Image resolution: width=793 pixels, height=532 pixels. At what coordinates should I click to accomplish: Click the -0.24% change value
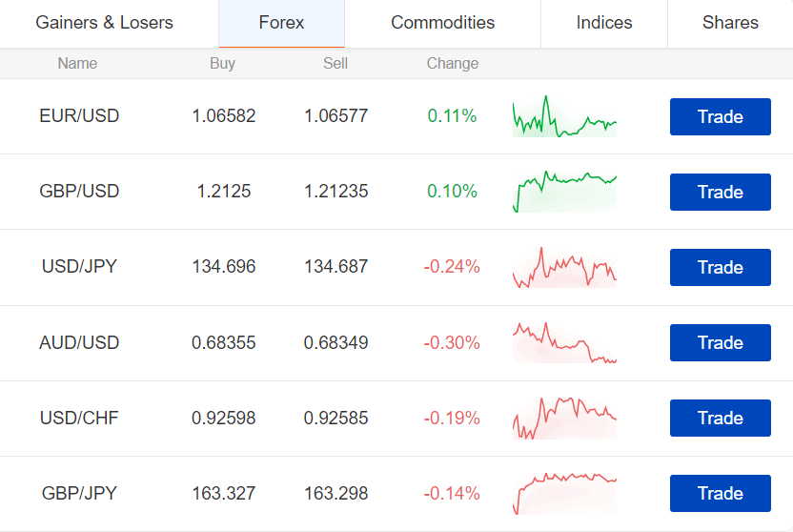click(452, 267)
